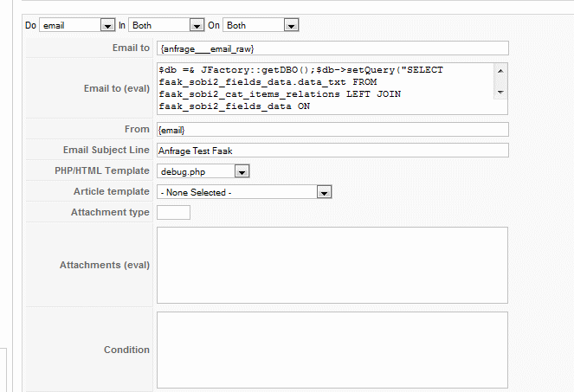Click the arrow button of the Do dropdown
The image size is (574, 392).
coord(107,26)
